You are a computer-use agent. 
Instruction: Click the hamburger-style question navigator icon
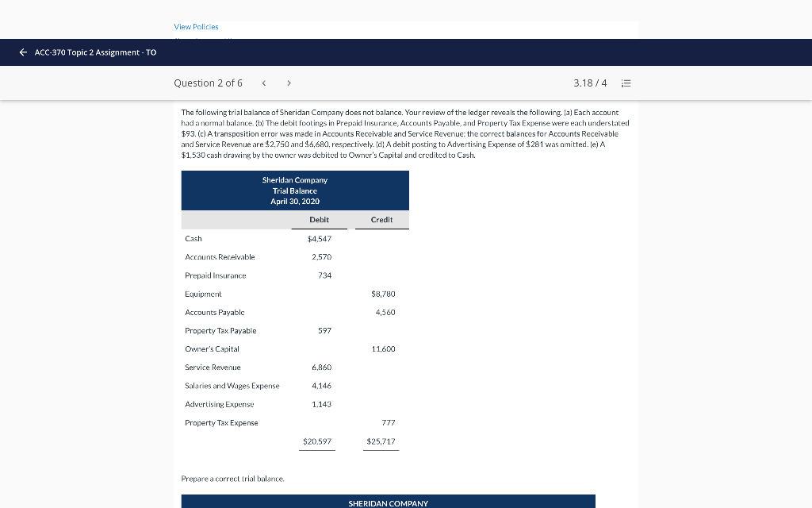pyautogui.click(x=626, y=83)
